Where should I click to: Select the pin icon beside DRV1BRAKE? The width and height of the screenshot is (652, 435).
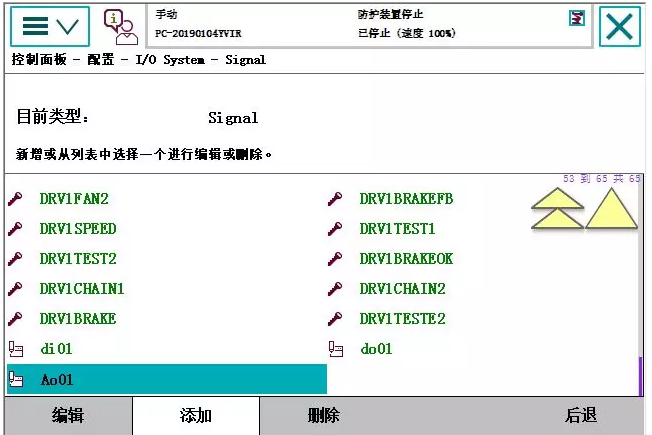[15, 319]
